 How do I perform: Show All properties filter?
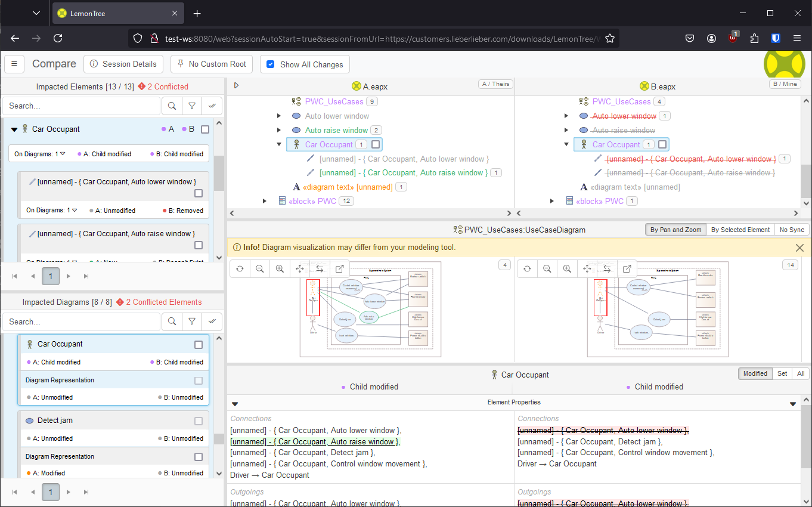(x=801, y=373)
